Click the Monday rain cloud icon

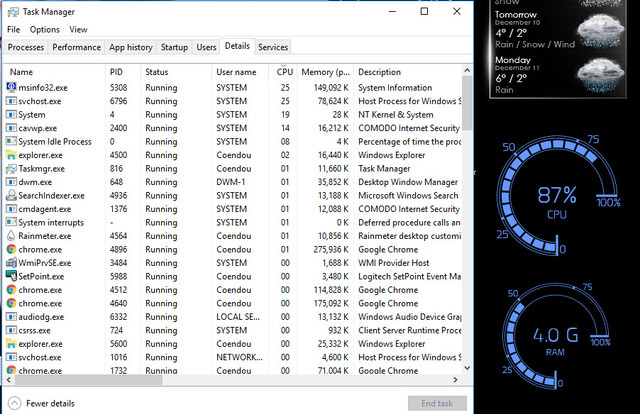[600, 75]
